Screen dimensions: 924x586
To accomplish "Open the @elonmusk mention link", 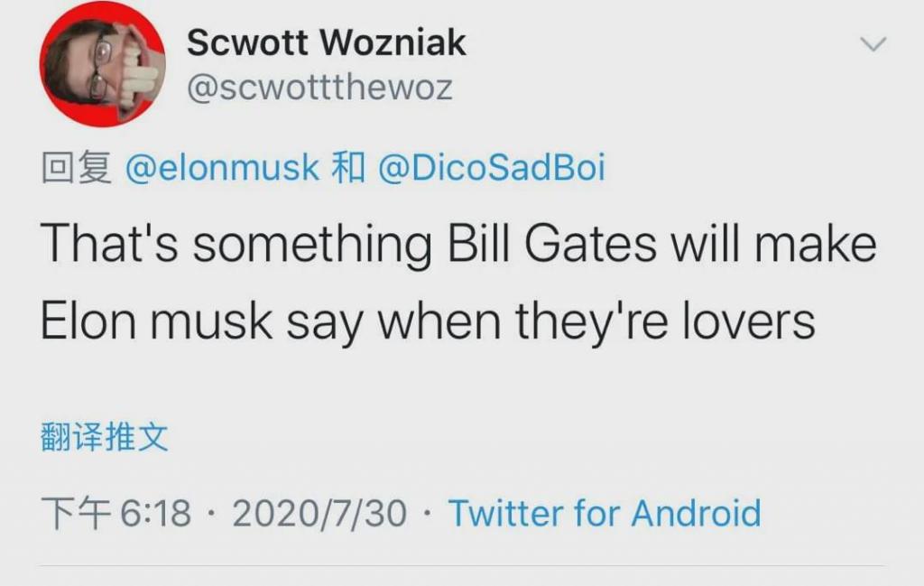I will click(222, 167).
